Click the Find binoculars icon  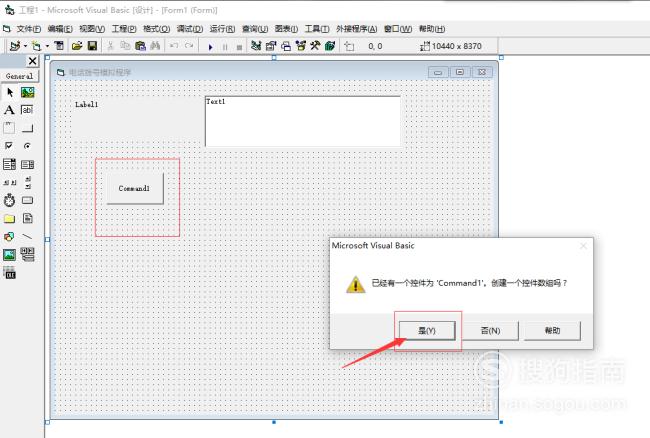tap(155, 46)
